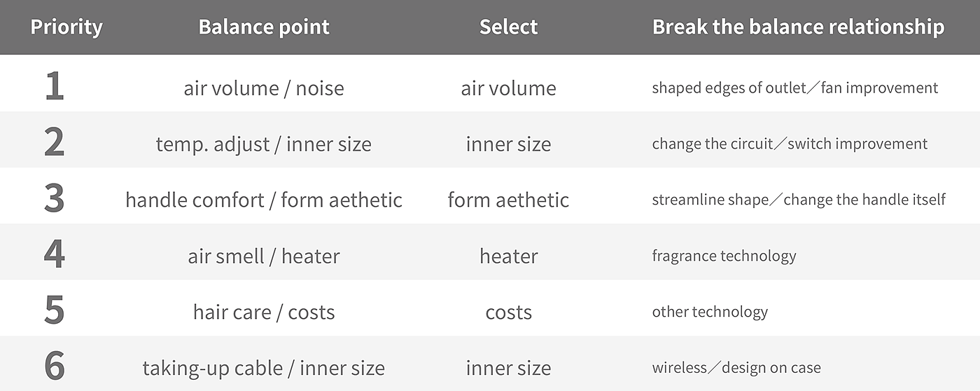Select priority number 6
The height and width of the screenshot is (391, 980).
point(54,368)
